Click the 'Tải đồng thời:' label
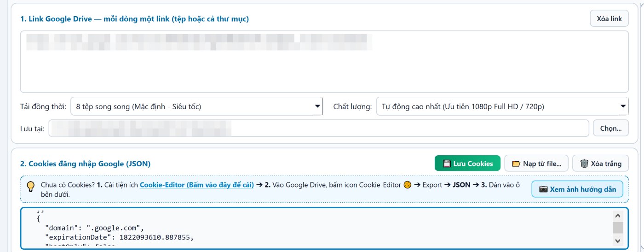Image resolution: width=644 pixels, height=252 pixels. [x=43, y=106]
